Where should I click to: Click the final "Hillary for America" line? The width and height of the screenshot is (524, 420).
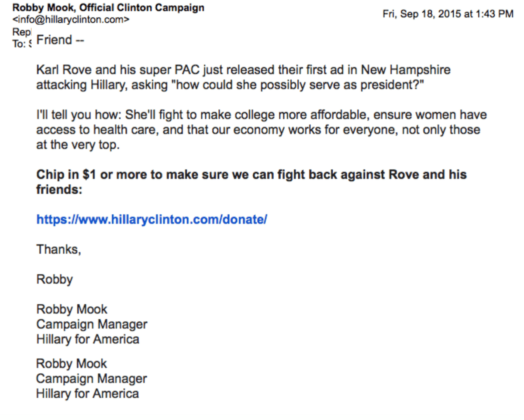[x=87, y=393]
